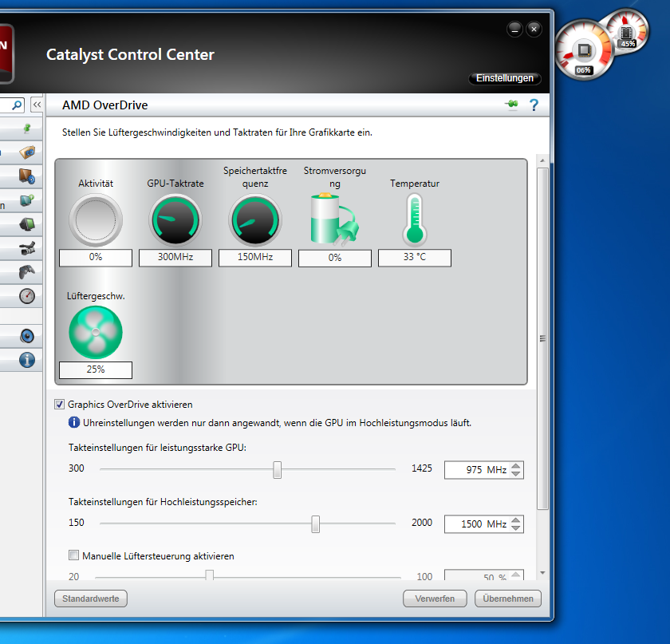Screen dimensions: 670x644
Task: Click the AMD OverDrive page heading
Action: (105, 105)
